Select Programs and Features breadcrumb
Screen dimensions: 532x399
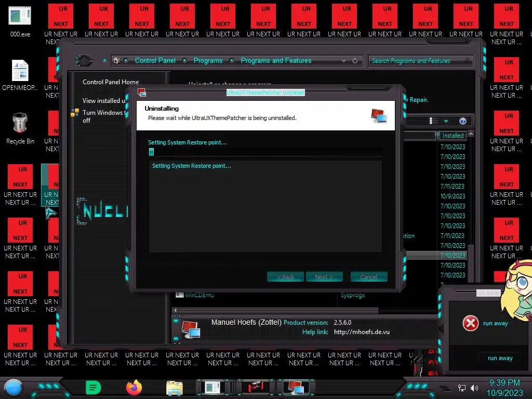tap(276, 60)
